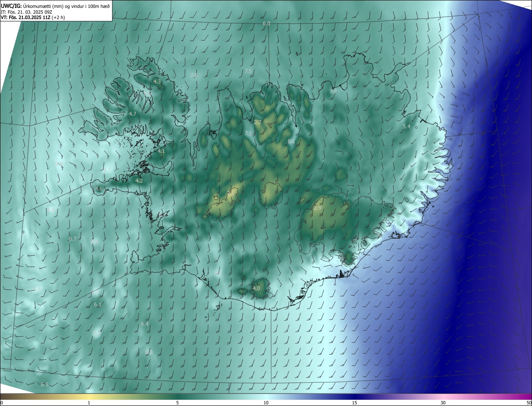
Task: Click the 10 tick on the color scale
Action: pos(266,403)
